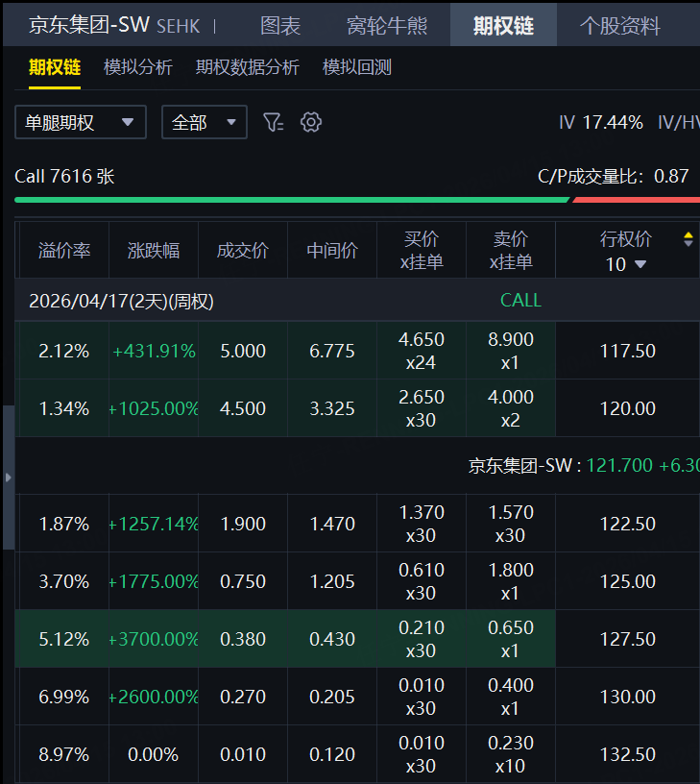
Task: Open the option filter icon
Action: click(x=274, y=122)
